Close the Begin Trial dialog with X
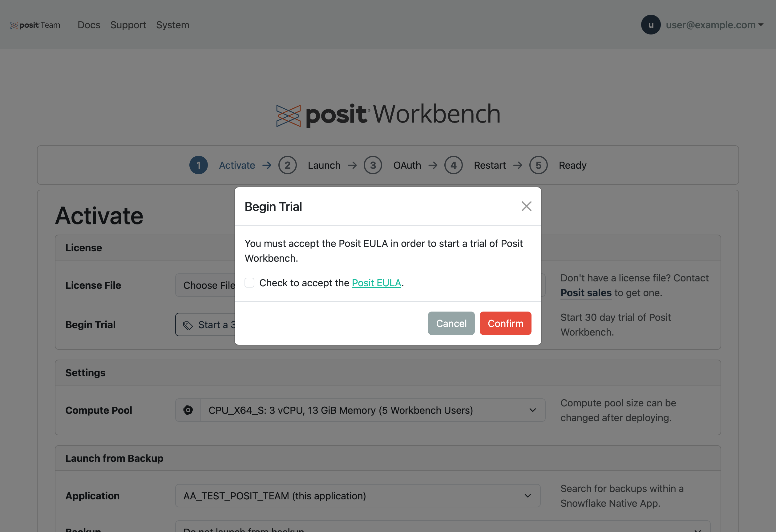776x532 pixels. (x=526, y=206)
